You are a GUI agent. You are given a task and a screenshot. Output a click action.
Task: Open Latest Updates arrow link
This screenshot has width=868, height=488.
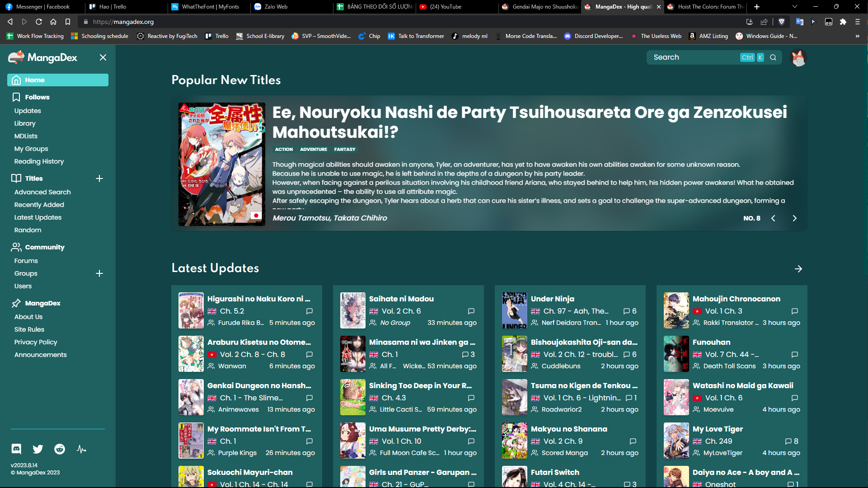pos(798,269)
